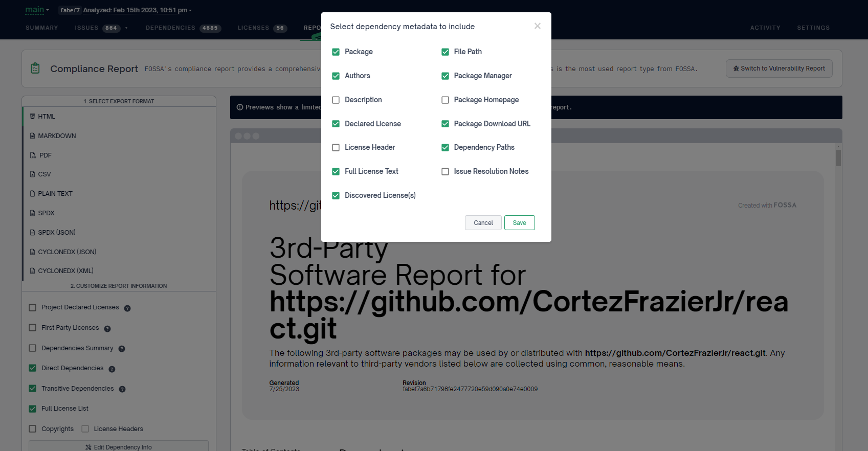Open the react.git repository link
The width and height of the screenshot is (868, 451).
pos(675,353)
